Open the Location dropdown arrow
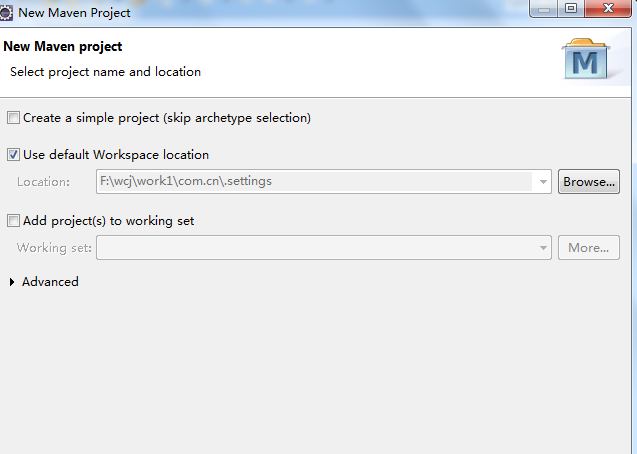This screenshot has height=454, width=637. tap(543, 182)
